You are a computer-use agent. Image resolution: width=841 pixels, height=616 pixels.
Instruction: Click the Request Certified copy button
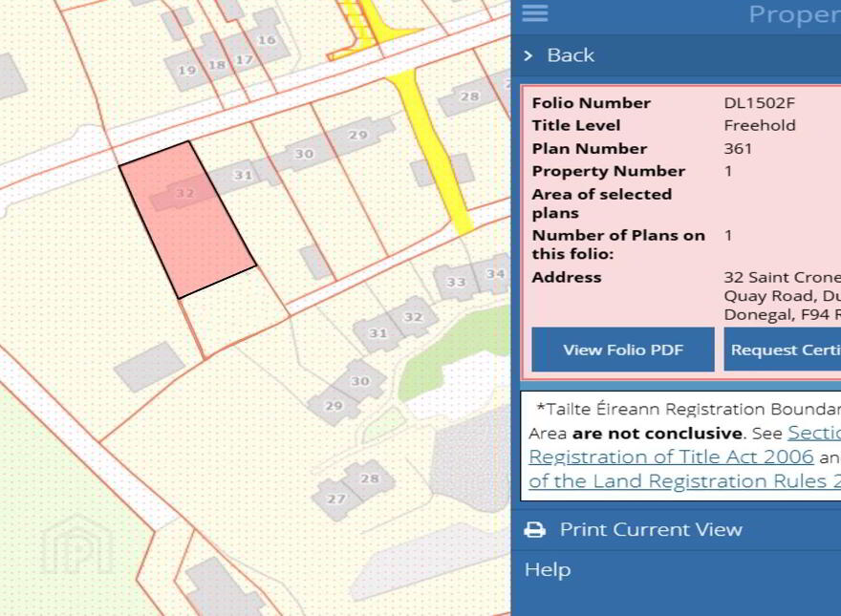click(783, 350)
